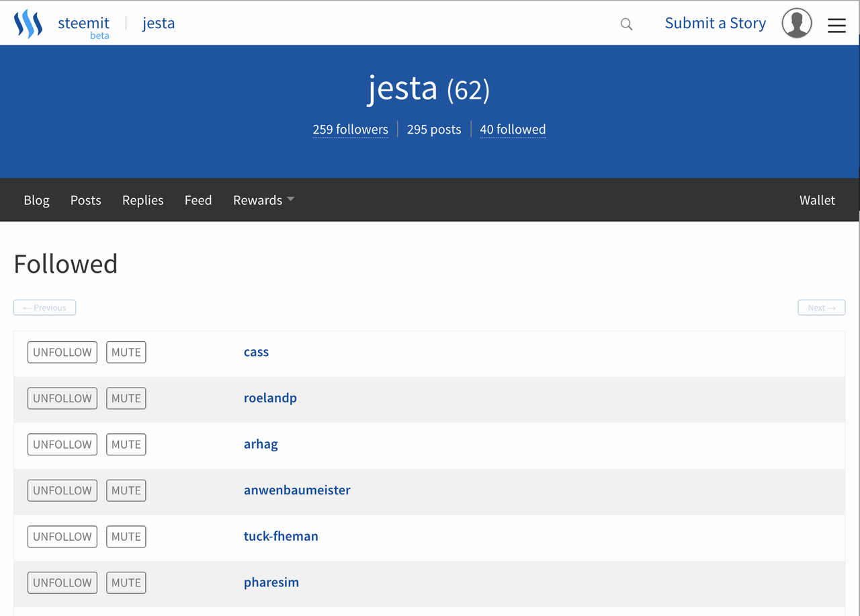Unfollow user tuck-fheman

click(62, 537)
